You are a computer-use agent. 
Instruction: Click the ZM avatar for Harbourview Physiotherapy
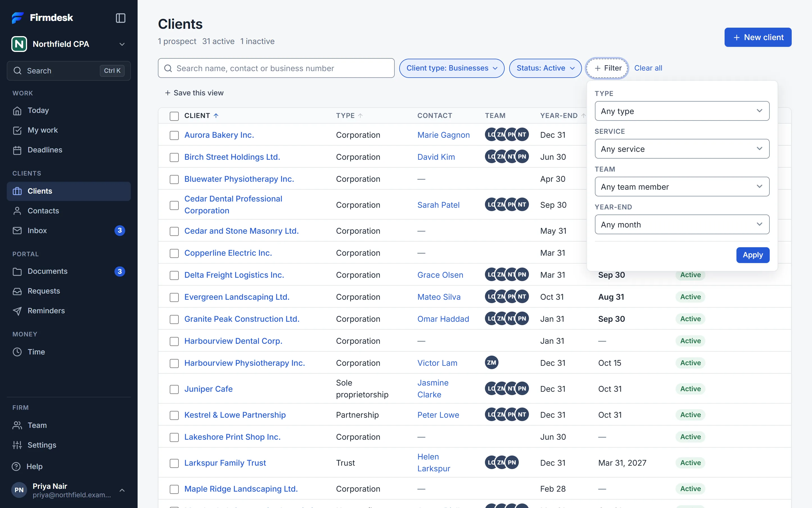click(491, 363)
